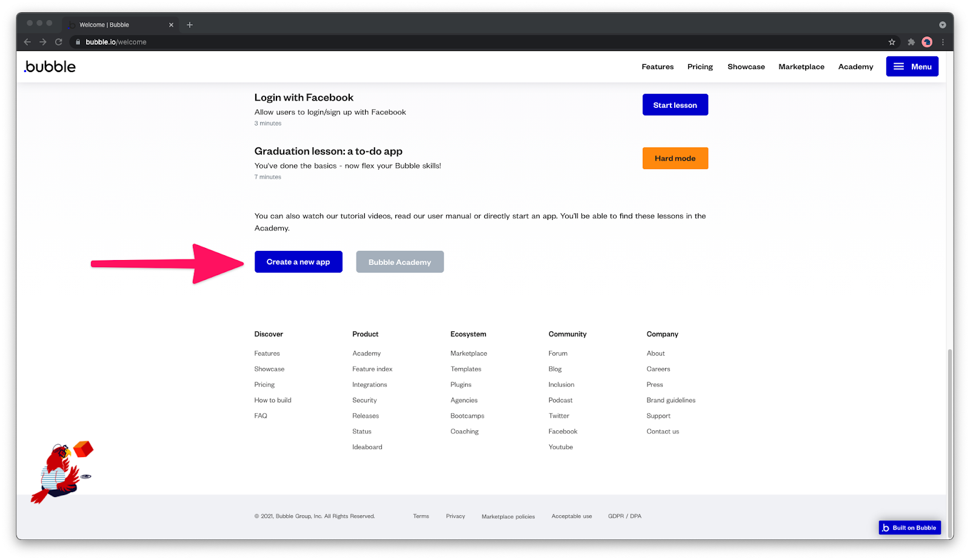Screen dimensions: 970x560
Task: Click the Bubble logo in header
Action: pos(50,67)
